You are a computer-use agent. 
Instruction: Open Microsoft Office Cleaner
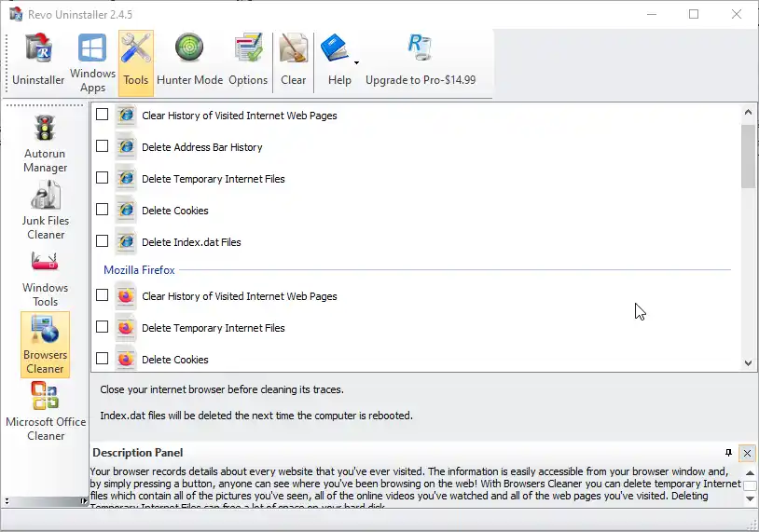[x=46, y=412]
